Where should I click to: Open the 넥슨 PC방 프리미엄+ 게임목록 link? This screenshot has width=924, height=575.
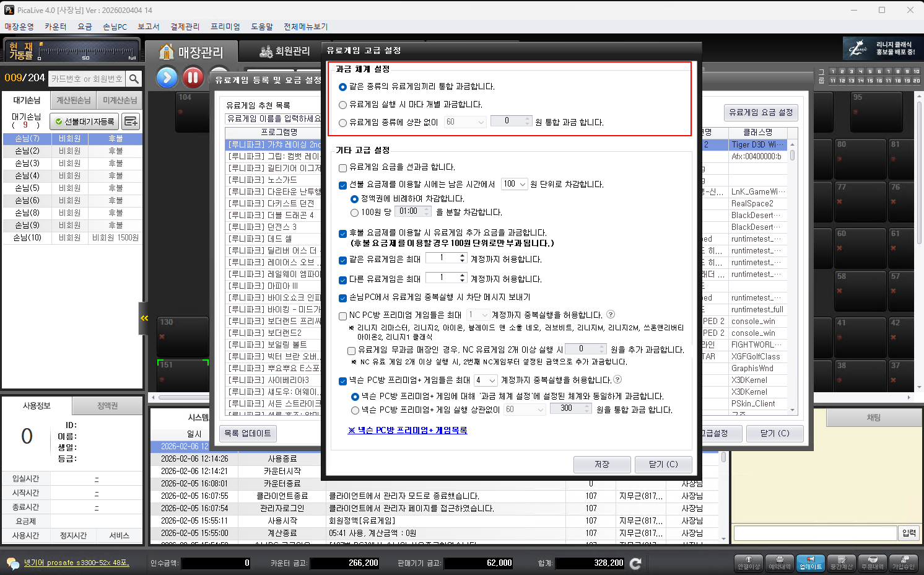tap(408, 430)
